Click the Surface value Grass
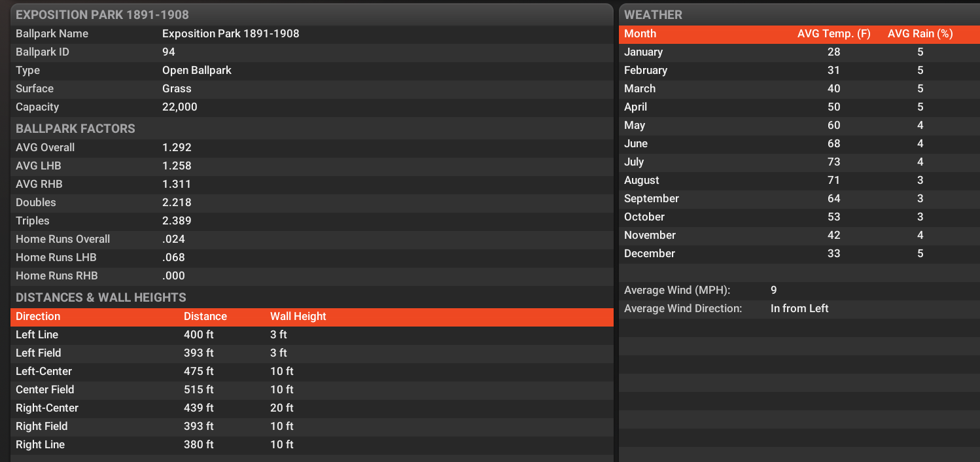The image size is (980, 462). point(177,89)
